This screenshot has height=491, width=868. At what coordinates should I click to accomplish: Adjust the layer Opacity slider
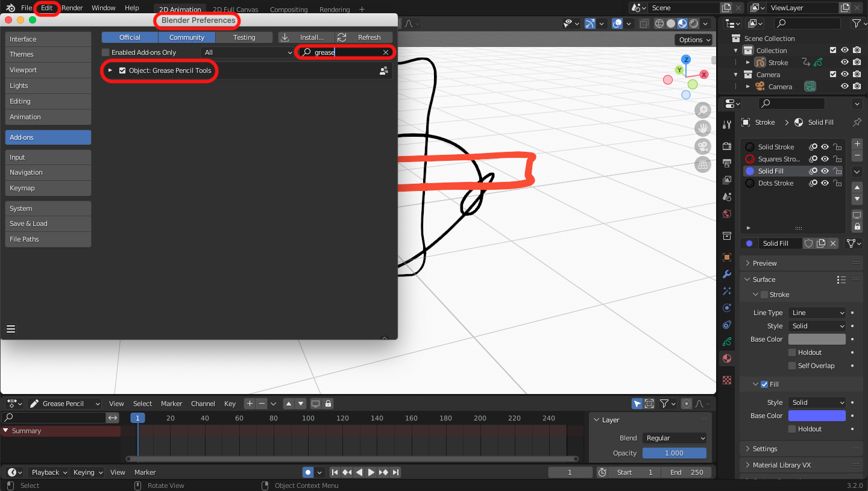675,453
